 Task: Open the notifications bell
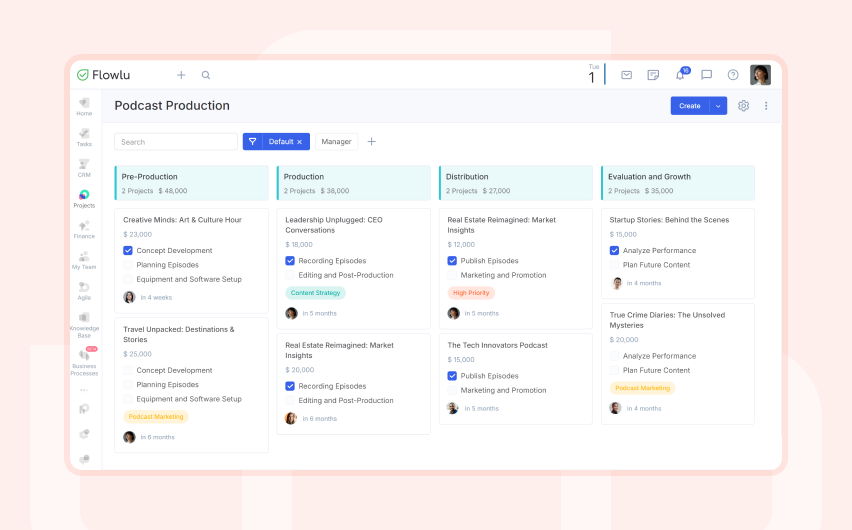(x=680, y=74)
